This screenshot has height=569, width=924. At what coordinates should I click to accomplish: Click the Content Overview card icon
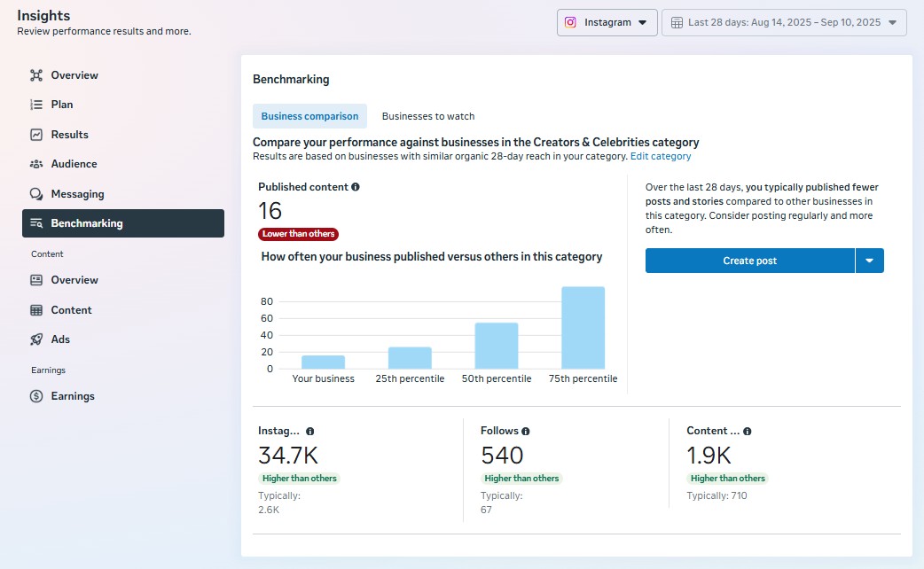coord(36,280)
